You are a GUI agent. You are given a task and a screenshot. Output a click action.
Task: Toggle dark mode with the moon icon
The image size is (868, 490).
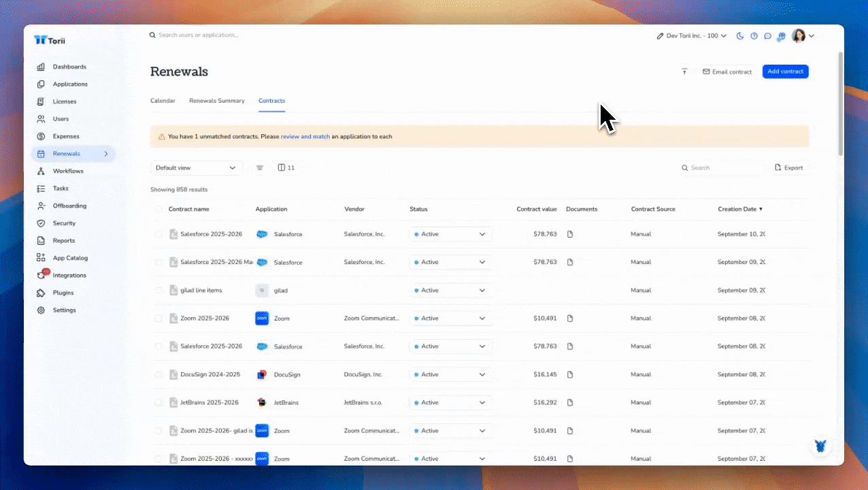[740, 36]
